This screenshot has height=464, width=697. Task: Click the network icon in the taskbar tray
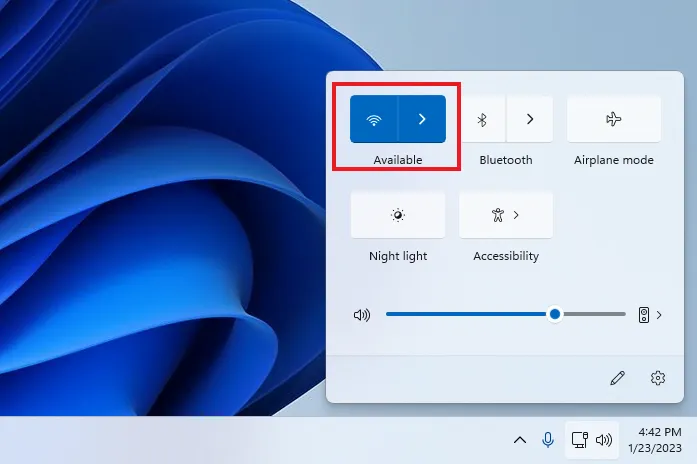coord(580,440)
